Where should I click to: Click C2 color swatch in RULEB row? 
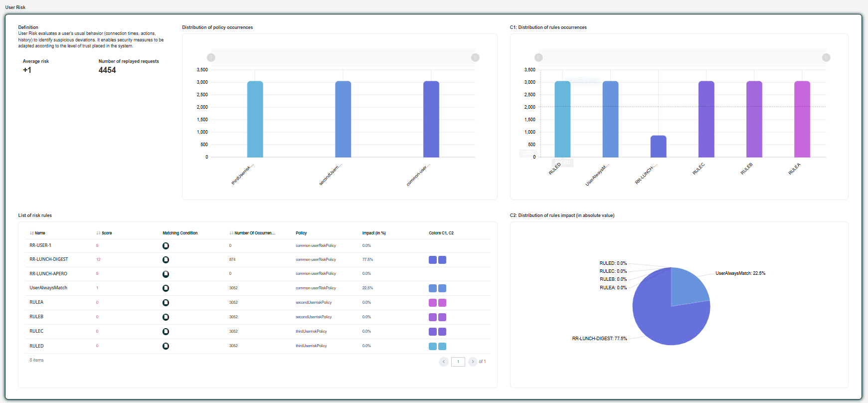[442, 317]
